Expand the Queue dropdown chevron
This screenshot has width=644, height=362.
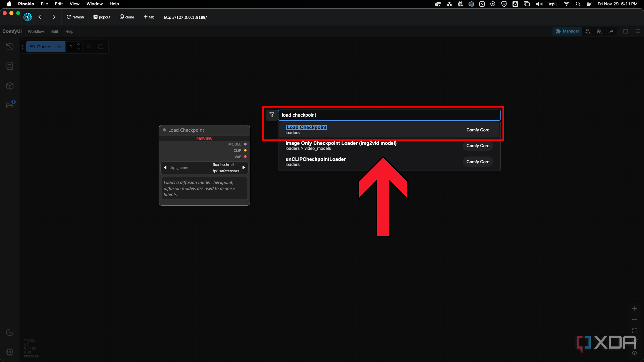pyautogui.click(x=59, y=47)
